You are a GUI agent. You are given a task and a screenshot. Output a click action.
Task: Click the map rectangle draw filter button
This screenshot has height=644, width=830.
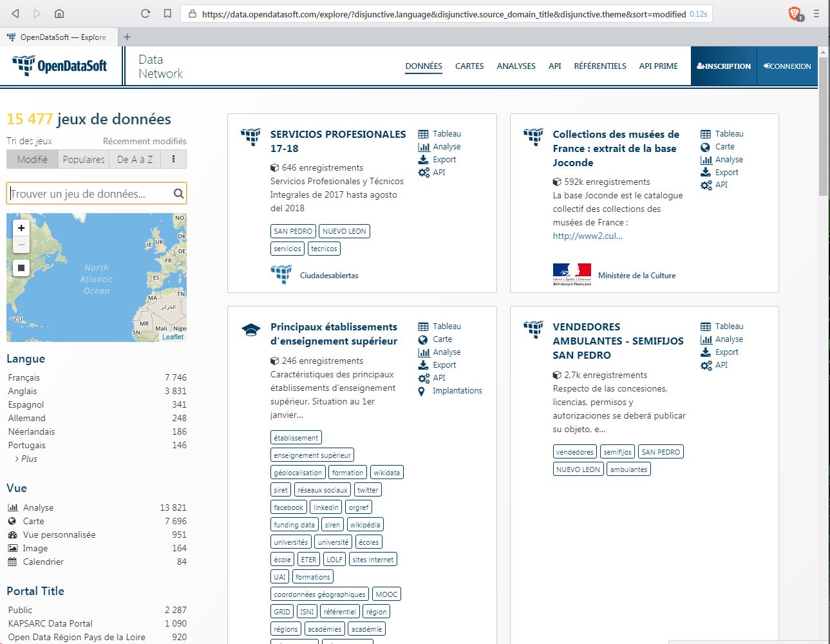[x=21, y=268]
